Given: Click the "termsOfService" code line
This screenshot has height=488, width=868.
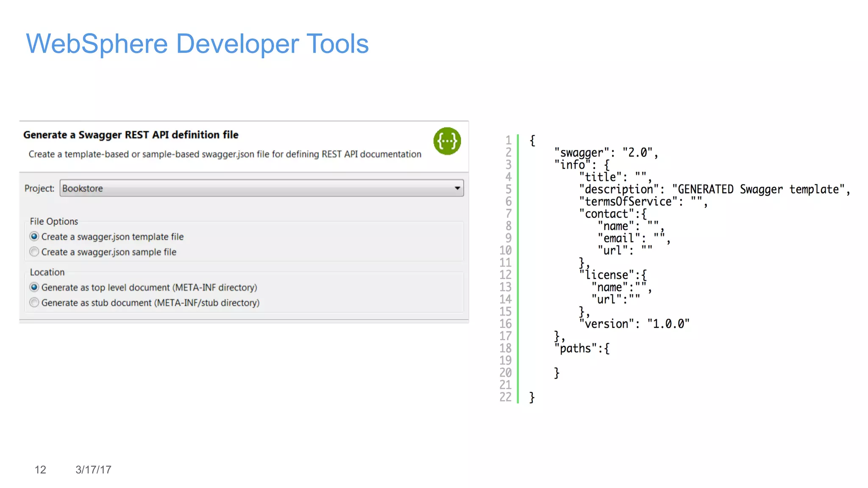Looking at the screenshot, I should [x=643, y=202].
